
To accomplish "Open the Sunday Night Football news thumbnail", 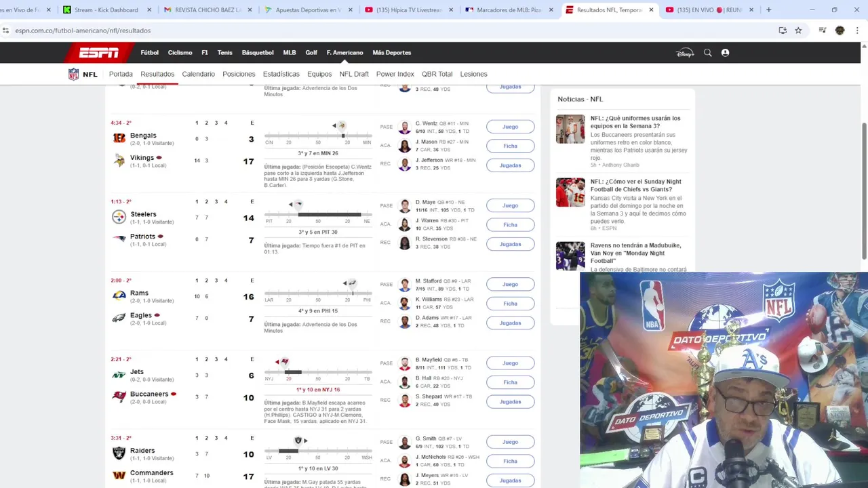I will 570,192.
